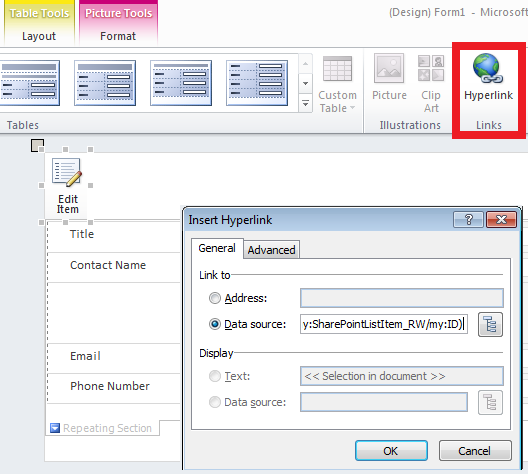Click Cancel in Insert Hyperlink dialog
Viewport: 528px width, 474px height.
(475, 451)
